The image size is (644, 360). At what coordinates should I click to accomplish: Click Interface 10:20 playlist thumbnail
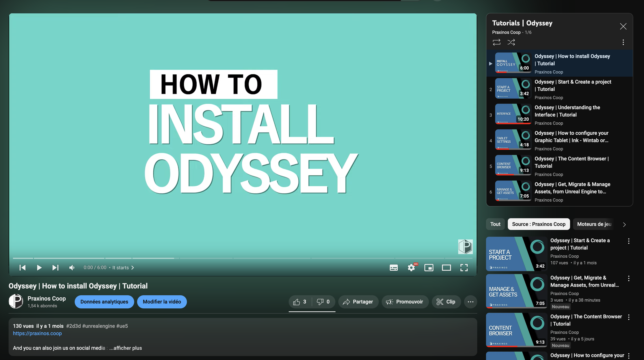[513, 114]
